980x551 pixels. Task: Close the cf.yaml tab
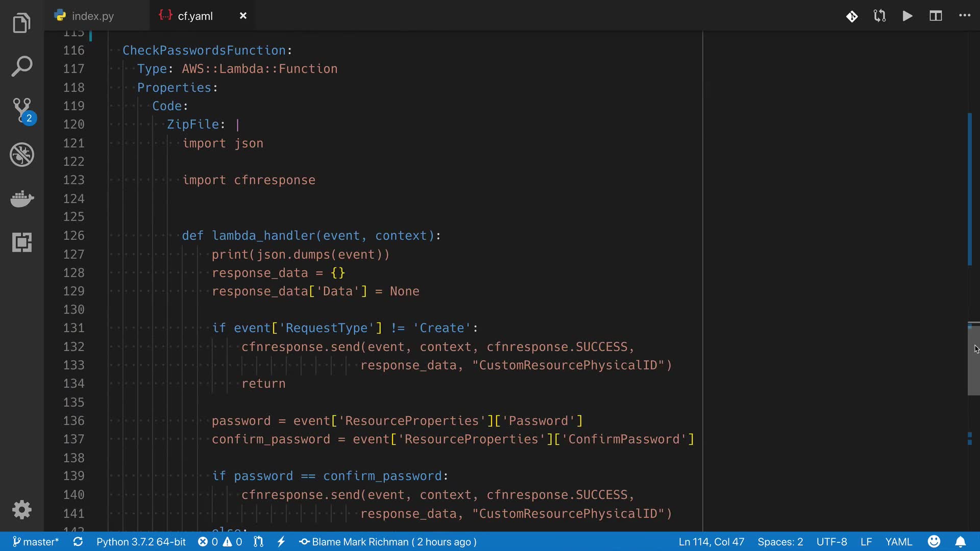pyautogui.click(x=243, y=16)
